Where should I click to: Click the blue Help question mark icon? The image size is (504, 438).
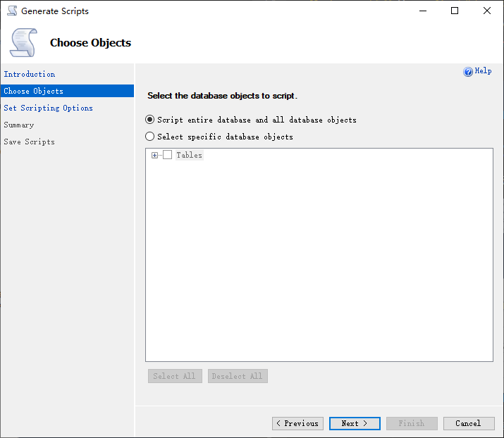point(468,72)
